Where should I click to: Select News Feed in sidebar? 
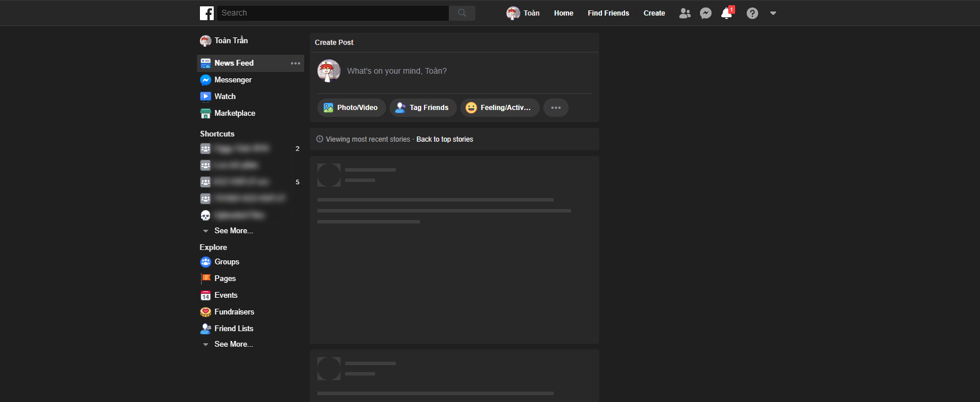click(x=251, y=63)
